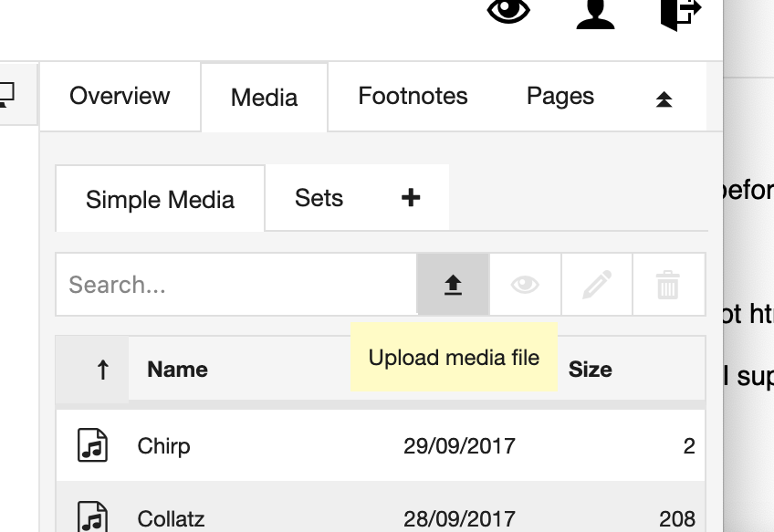This screenshot has width=774, height=532.
Task: Click the monitor icon at left edge
Action: point(7,94)
